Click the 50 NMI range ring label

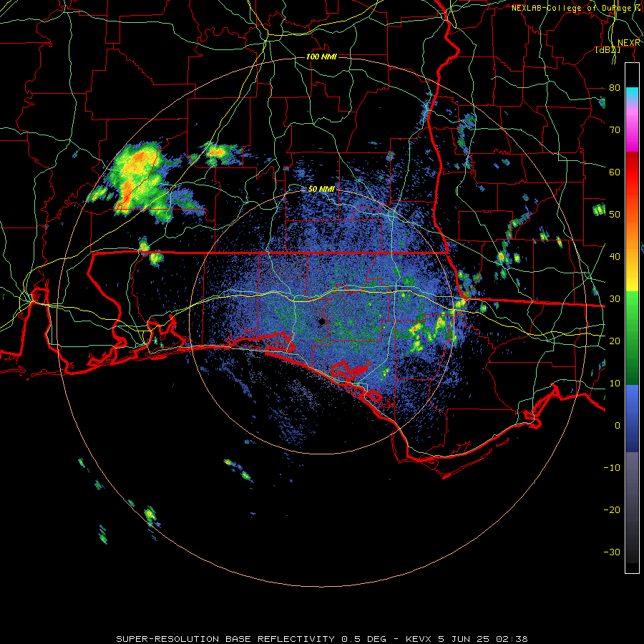[321, 189]
